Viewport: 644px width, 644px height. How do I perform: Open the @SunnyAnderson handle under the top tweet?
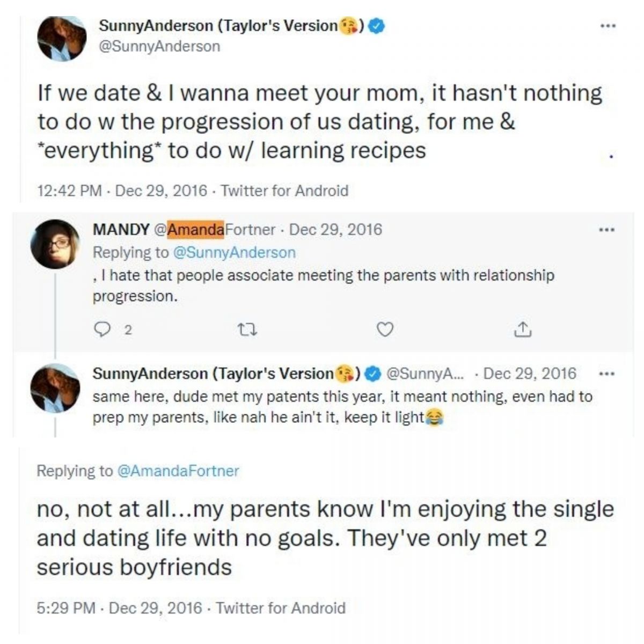pyautogui.click(x=159, y=48)
